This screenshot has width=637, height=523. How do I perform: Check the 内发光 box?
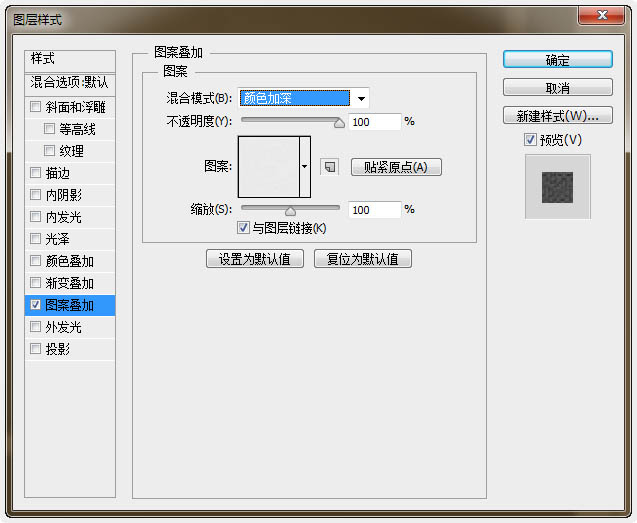click(x=35, y=217)
